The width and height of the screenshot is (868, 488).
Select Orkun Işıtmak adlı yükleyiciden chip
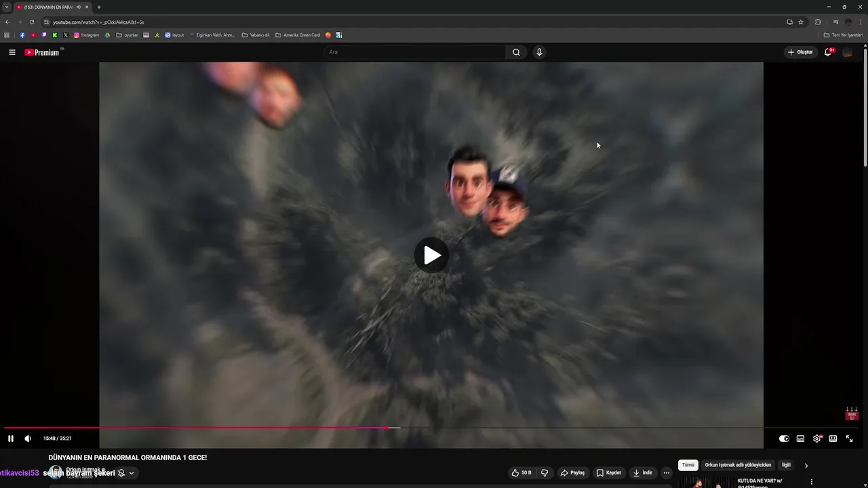tap(738, 465)
